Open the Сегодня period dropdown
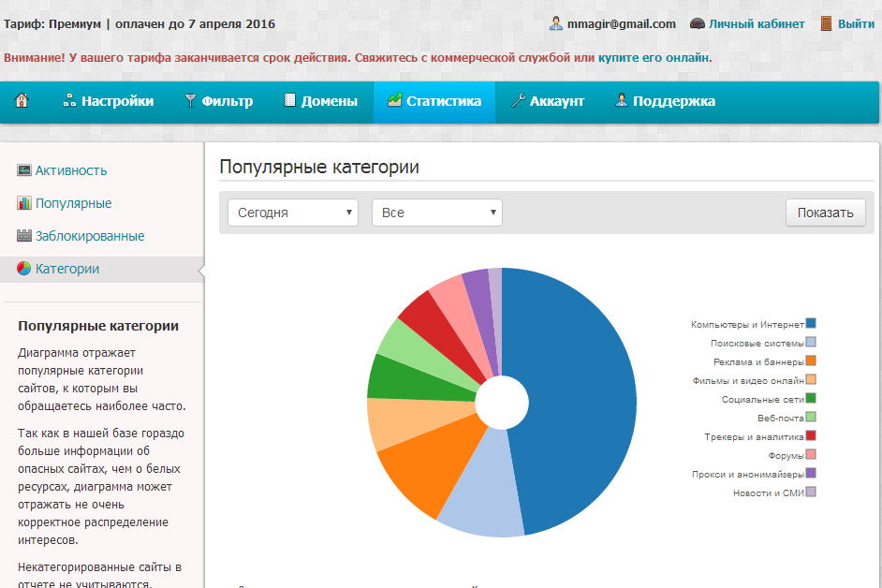This screenshot has height=588, width=882. point(293,213)
